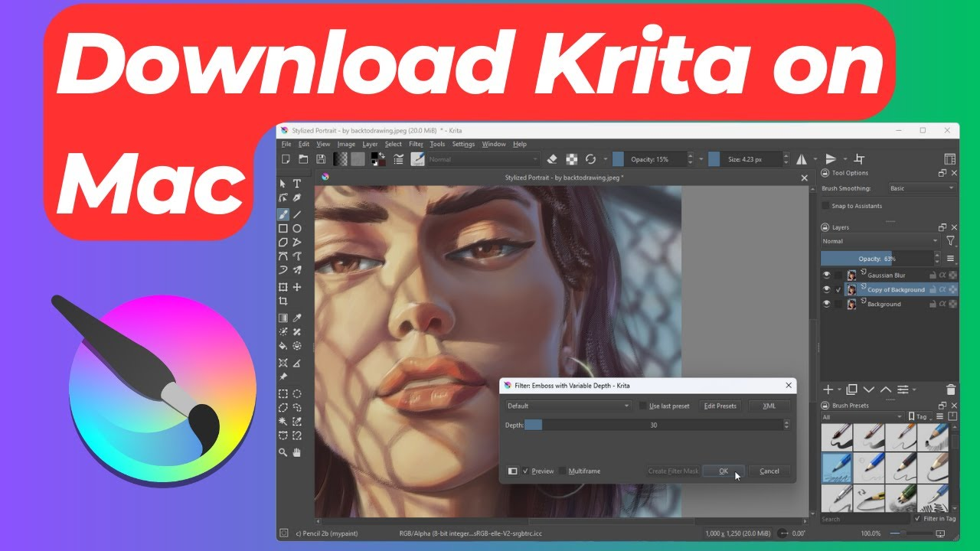Screen dimensions: 980x551
Task: Toggle Eraser mode in toolbar
Action: point(552,159)
